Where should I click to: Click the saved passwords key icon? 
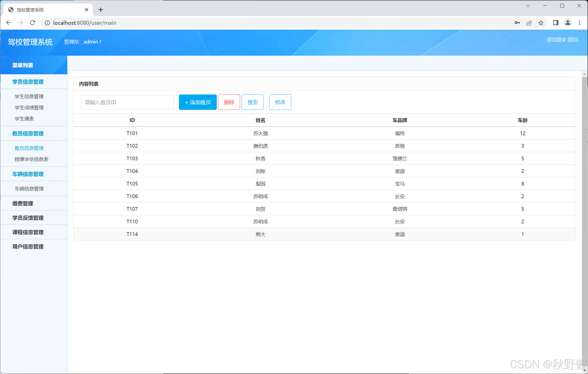[x=517, y=23]
